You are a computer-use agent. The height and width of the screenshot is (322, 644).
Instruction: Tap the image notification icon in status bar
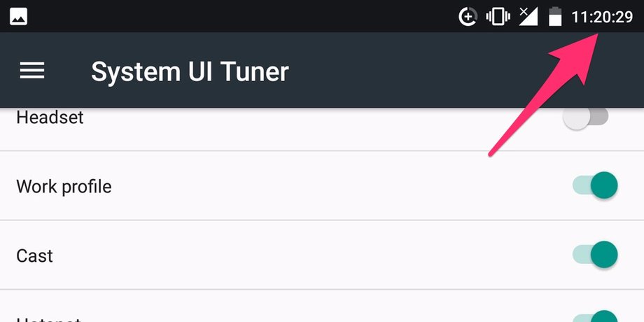(18, 16)
